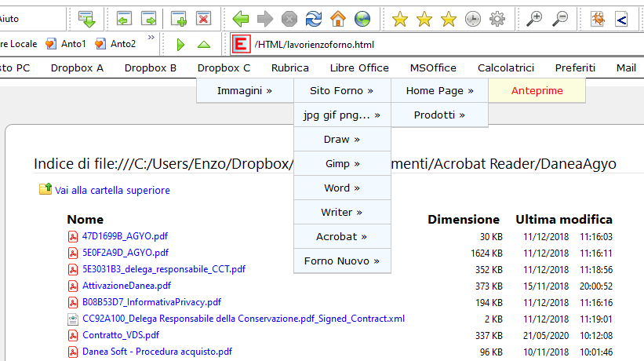Open B08B53D7_InformativaPrivacy.pdf
644x361 pixels.
click(151, 302)
